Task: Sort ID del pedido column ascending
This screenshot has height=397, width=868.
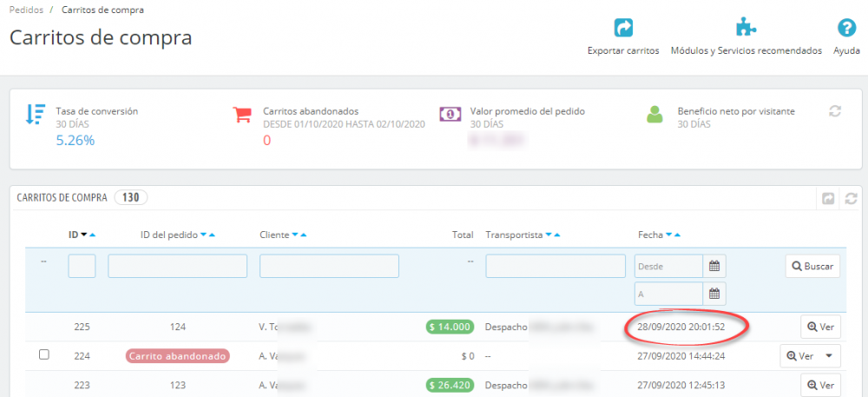Action: [212, 235]
